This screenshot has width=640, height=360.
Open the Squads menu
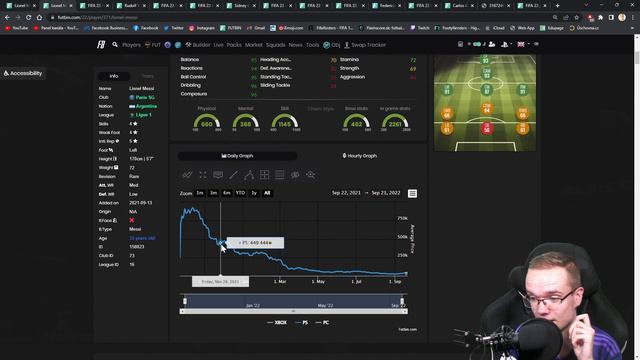click(x=276, y=45)
